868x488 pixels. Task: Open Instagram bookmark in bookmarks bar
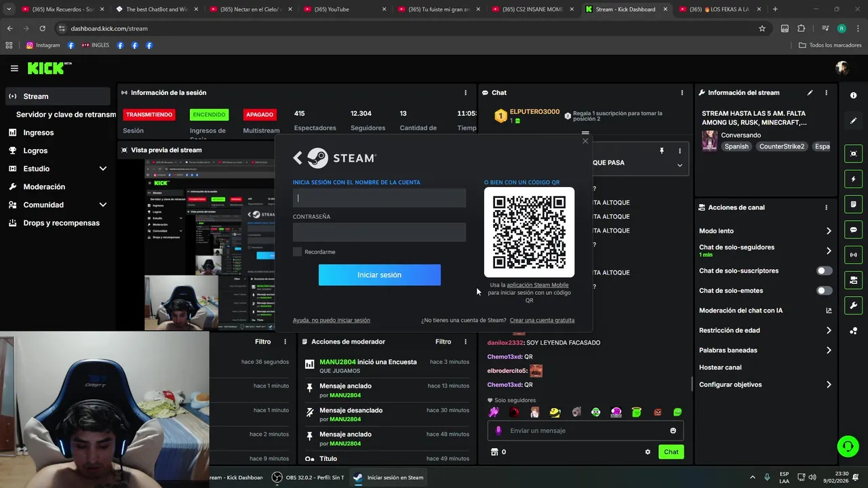coord(43,45)
